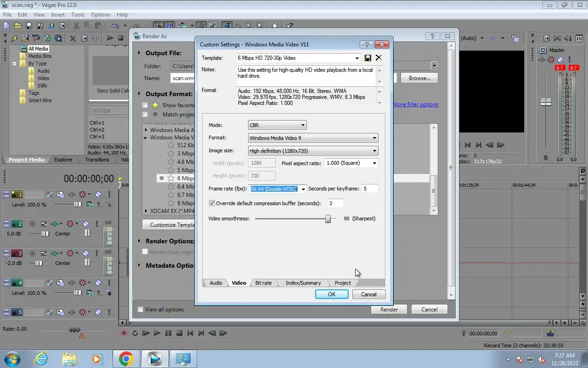
Task: Click the Stop button in transport bar
Action: point(179,333)
